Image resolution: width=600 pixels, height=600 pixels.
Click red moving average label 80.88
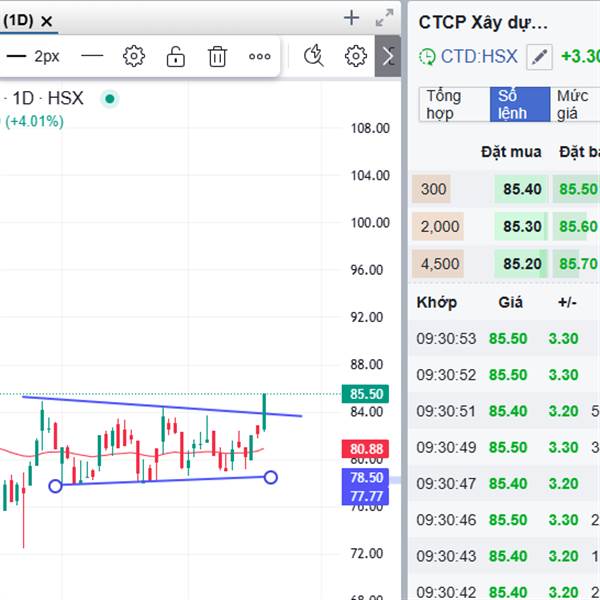pyautogui.click(x=365, y=449)
